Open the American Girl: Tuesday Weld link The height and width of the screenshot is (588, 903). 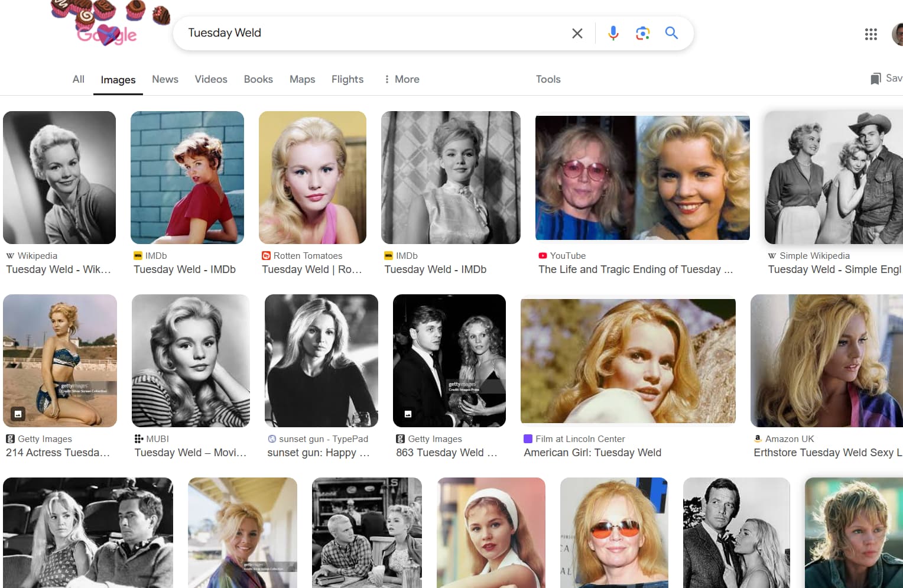592,453
